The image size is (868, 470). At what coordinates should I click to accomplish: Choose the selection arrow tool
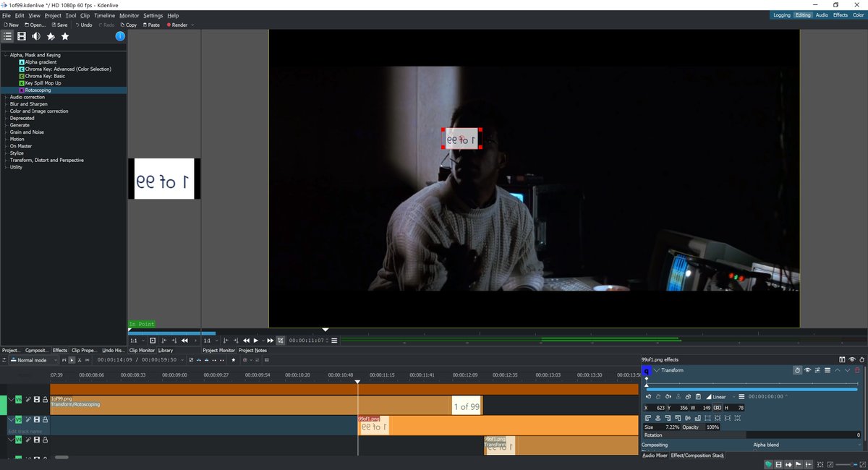72,360
